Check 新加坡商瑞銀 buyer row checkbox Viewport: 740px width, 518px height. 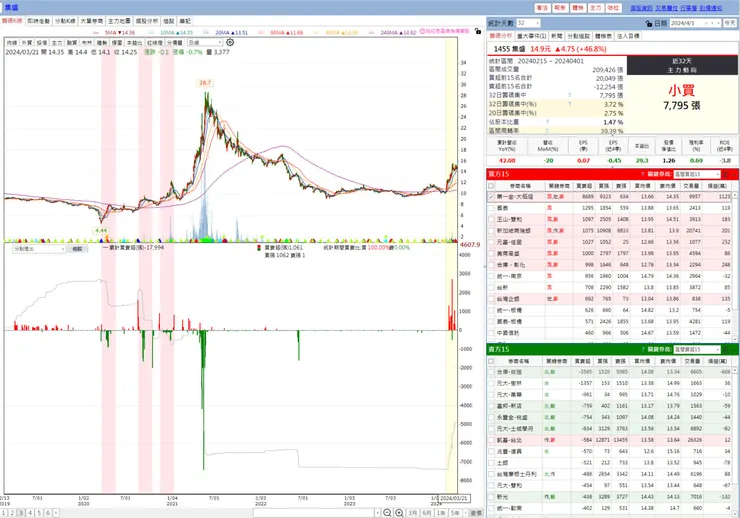pyautogui.click(x=491, y=231)
